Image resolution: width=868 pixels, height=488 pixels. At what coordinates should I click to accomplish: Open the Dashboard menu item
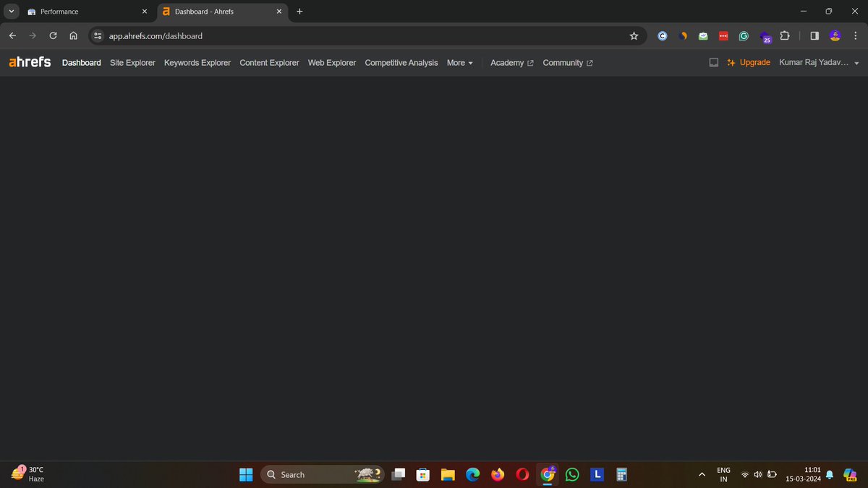click(82, 63)
